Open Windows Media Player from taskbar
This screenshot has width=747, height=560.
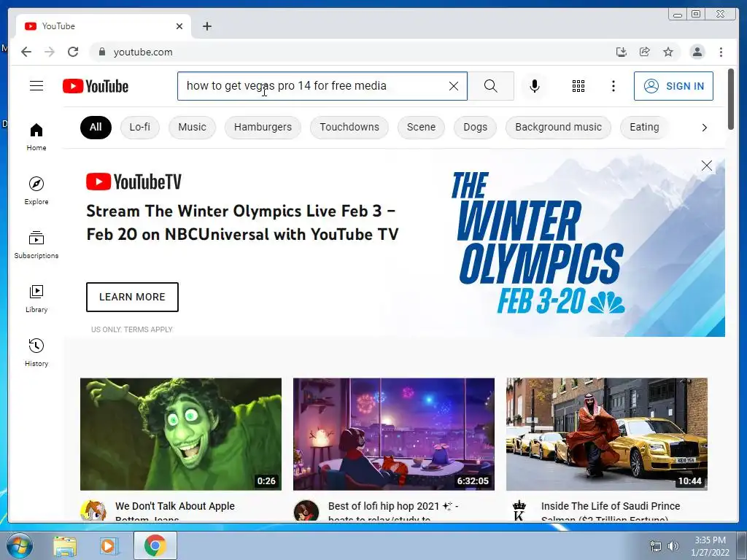click(109, 546)
